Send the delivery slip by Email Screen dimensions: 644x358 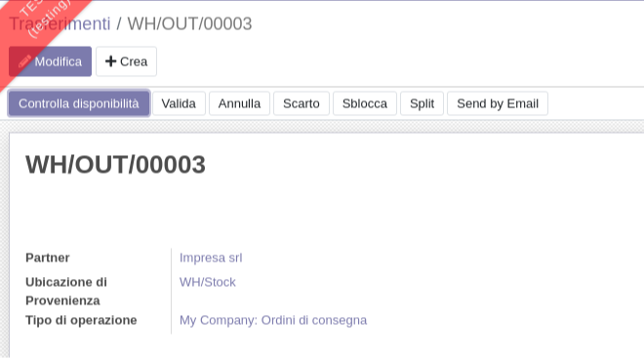point(498,103)
